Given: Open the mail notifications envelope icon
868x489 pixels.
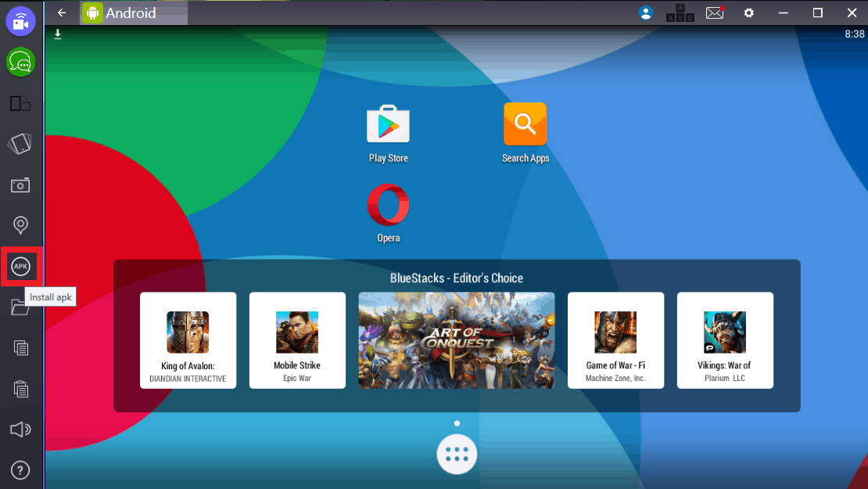Looking at the screenshot, I should pos(716,13).
